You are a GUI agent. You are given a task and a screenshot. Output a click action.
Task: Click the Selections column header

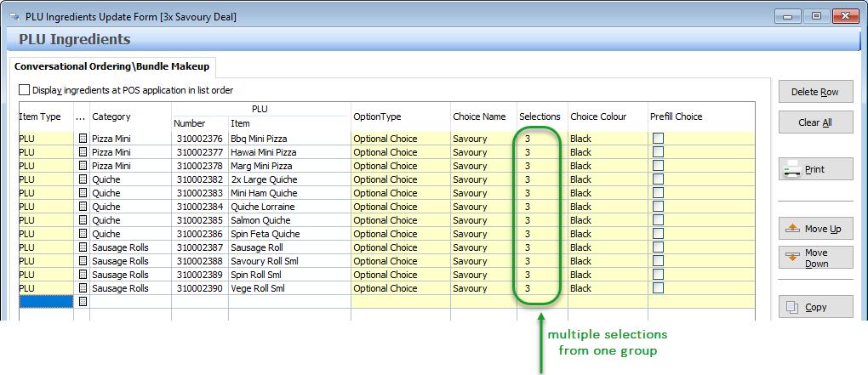[540, 116]
